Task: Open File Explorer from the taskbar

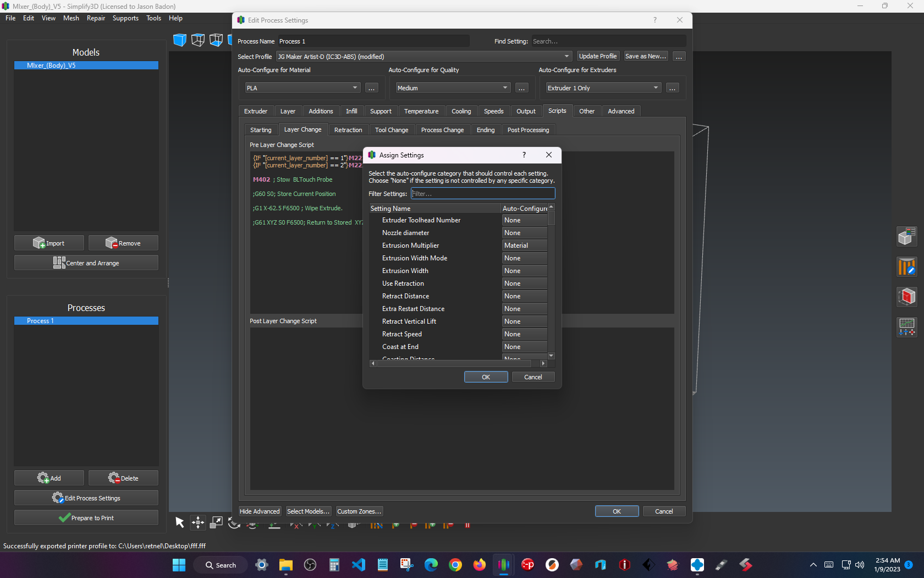Action: click(286, 565)
